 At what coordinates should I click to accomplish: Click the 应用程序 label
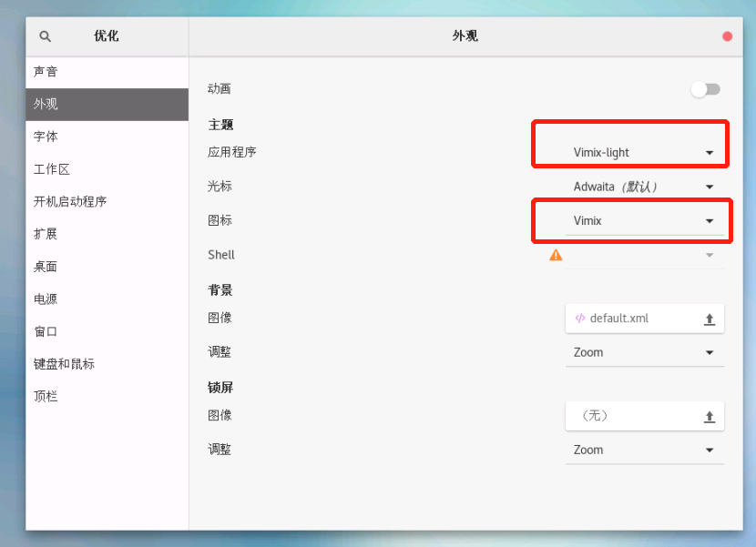[x=232, y=152]
